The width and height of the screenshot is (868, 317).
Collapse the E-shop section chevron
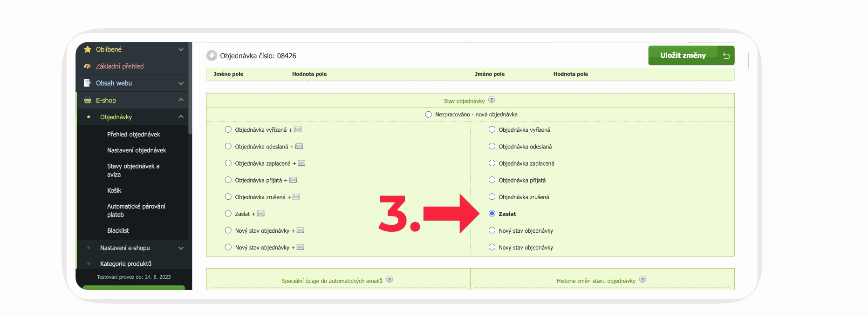pos(181,100)
